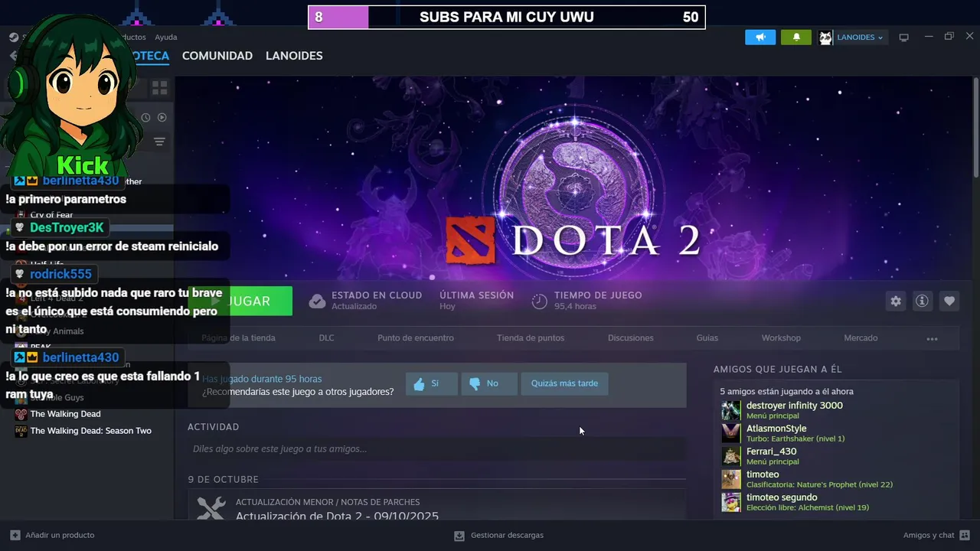Viewport: 980px width, 551px height.
Task: Click the friends chat grid icon
Action: coord(965,535)
